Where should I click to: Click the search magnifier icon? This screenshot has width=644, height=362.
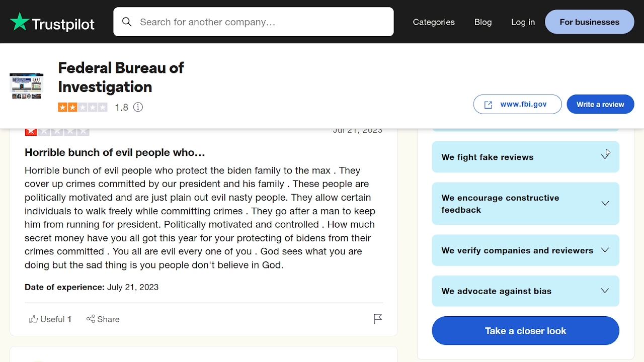[127, 22]
